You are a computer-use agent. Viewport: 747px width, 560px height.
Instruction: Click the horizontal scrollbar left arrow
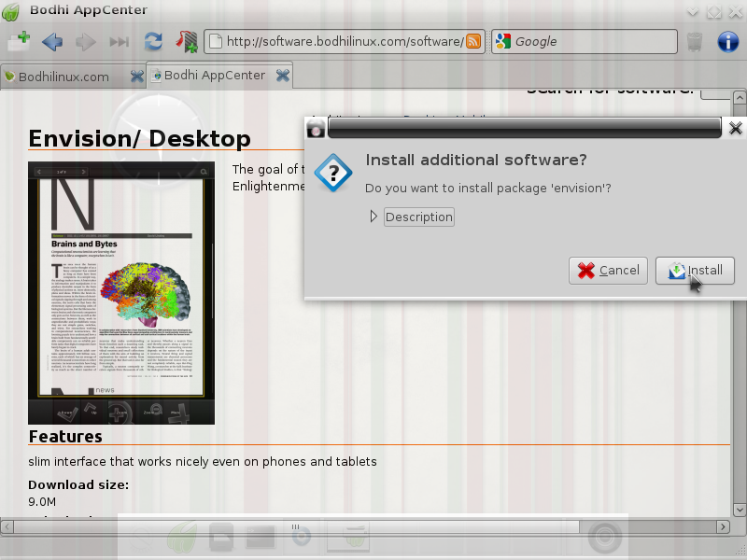click(7, 526)
